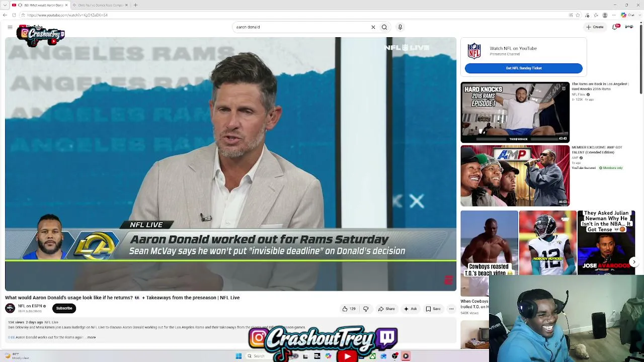The height and width of the screenshot is (362, 644).
Task: Open more actions ellipsis under the video
Action: pyautogui.click(x=451, y=309)
